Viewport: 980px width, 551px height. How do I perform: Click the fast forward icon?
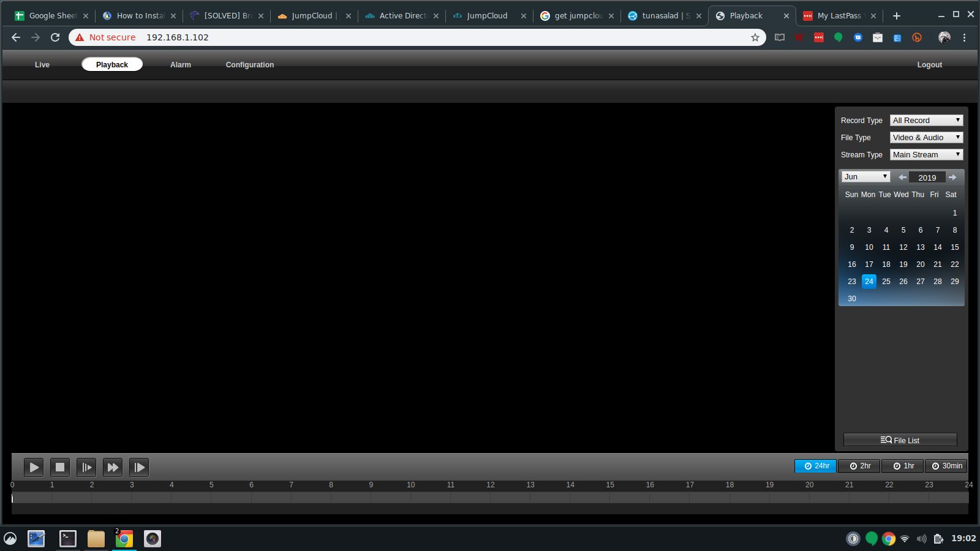coord(113,467)
